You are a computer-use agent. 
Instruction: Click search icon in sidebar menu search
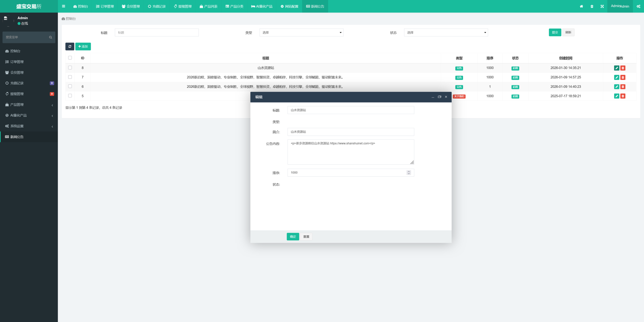51,37
